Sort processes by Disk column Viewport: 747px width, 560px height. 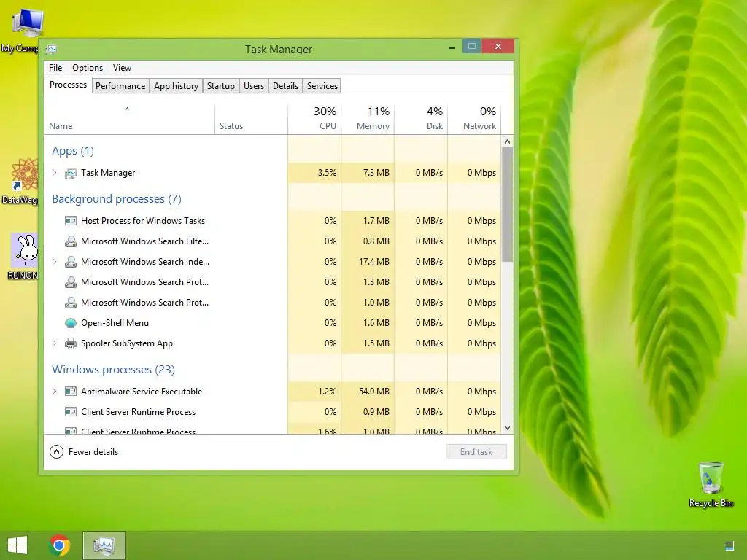[421, 119]
